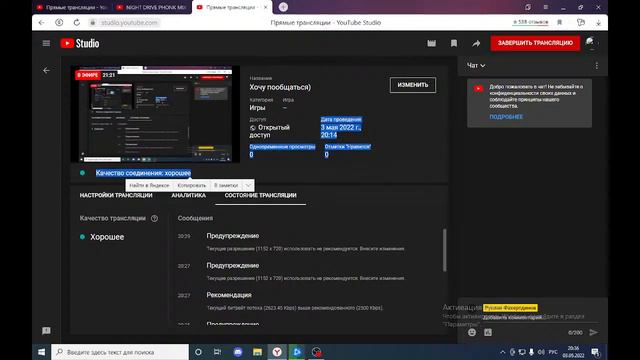The image size is (640, 360).
Task: Click the site lock icon in address bar
Action: pyautogui.click(x=93, y=23)
